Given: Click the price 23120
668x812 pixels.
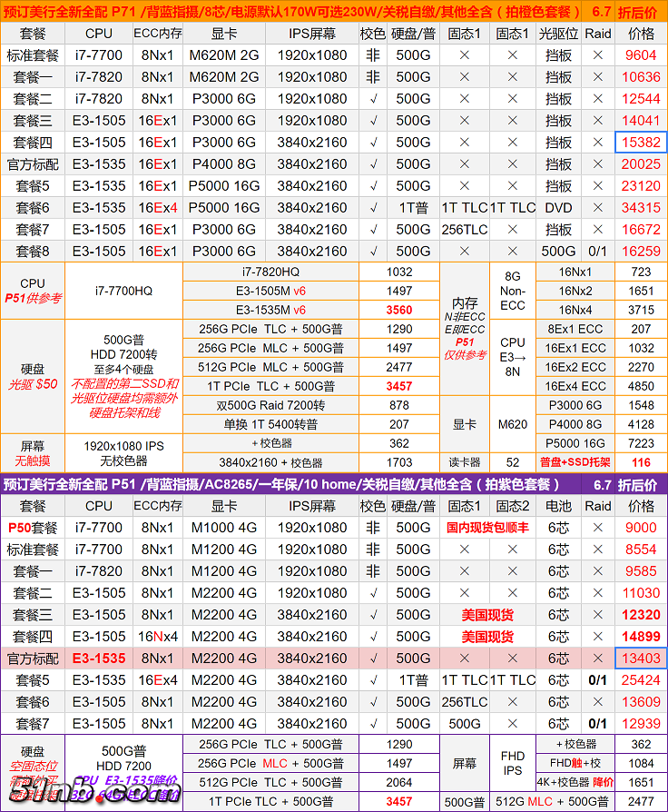Looking at the screenshot, I should click(x=641, y=186).
